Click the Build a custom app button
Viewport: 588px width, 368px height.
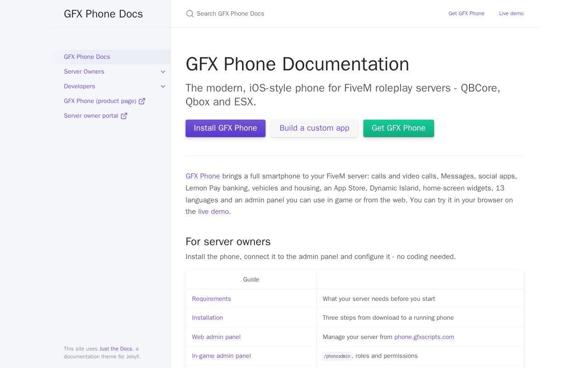click(x=314, y=128)
